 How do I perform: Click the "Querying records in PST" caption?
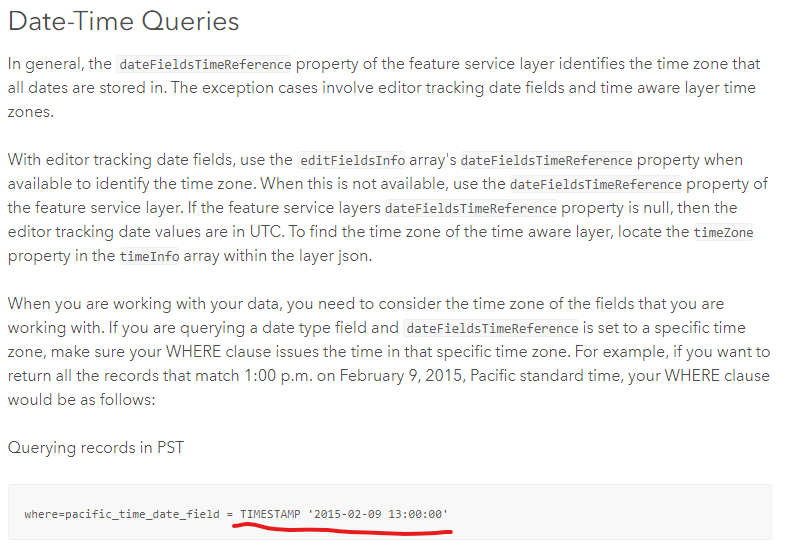[x=95, y=447]
